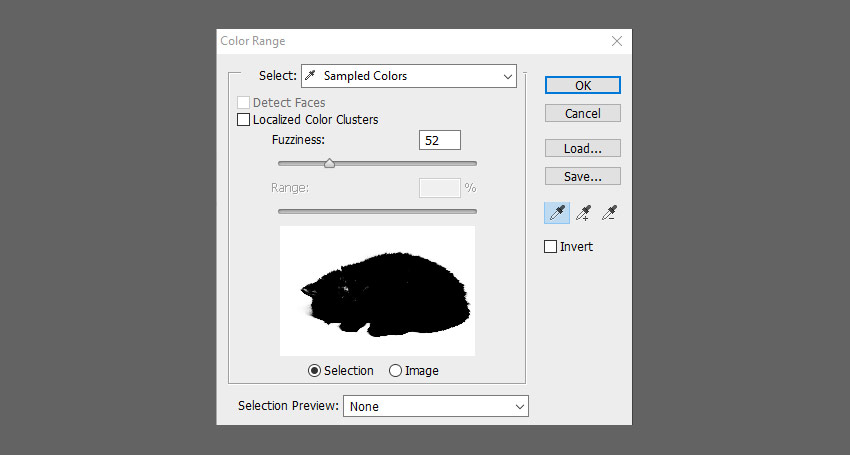Select the Add to Sample eyedropper
The width and height of the screenshot is (850, 455).
coord(583,213)
